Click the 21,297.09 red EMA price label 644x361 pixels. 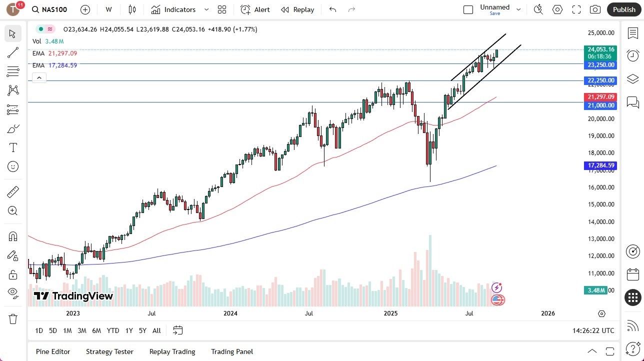pyautogui.click(x=600, y=97)
